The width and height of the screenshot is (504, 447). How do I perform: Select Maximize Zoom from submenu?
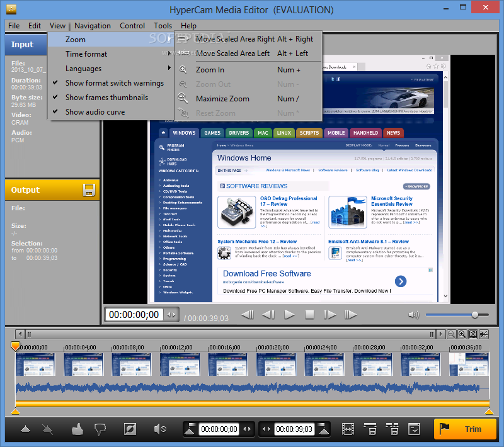[x=248, y=99]
